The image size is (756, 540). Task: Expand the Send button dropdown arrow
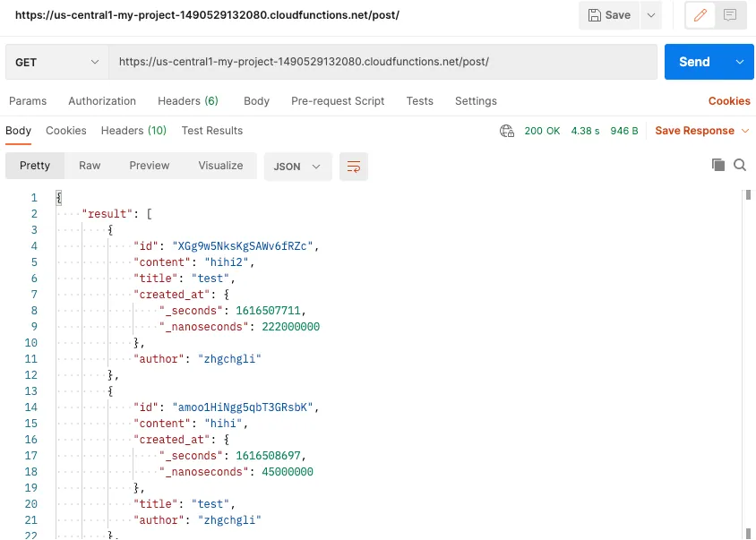[739, 62]
